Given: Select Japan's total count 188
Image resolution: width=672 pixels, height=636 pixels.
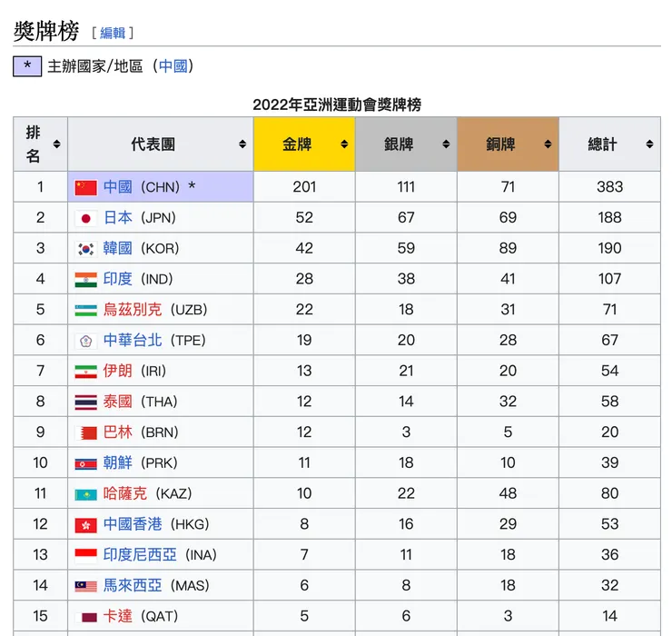Looking at the screenshot, I should coord(610,217).
